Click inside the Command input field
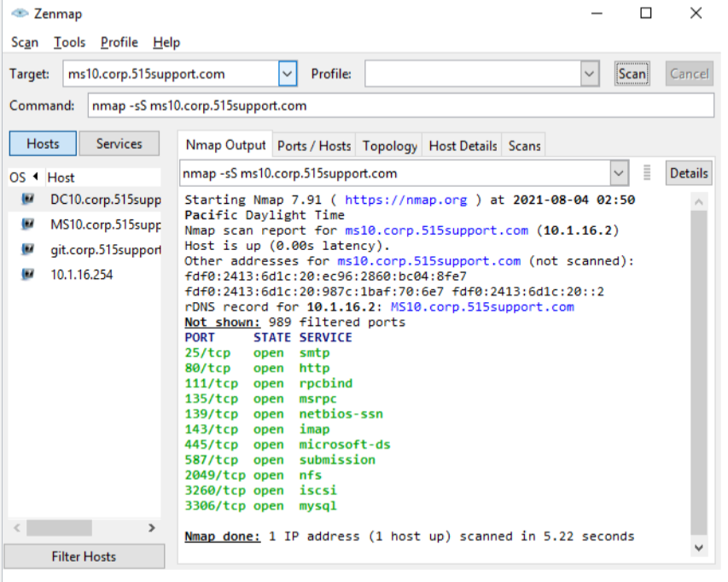The width and height of the screenshot is (728, 582). click(x=400, y=105)
